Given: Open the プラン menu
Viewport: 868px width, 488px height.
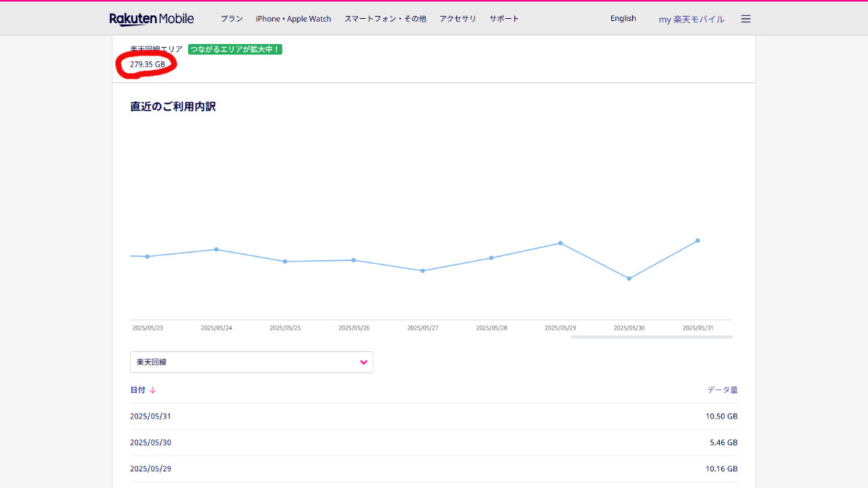Looking at the screenshot, I should [x=231, y=19].
